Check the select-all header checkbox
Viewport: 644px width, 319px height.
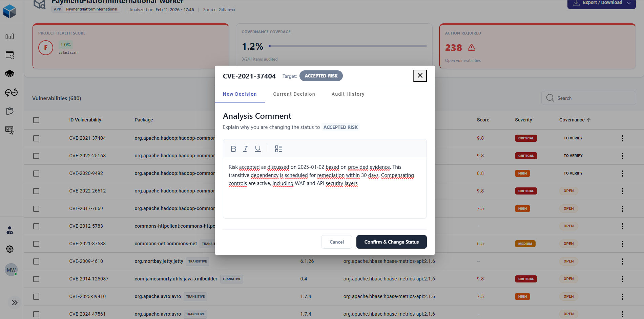click(36, 120)
